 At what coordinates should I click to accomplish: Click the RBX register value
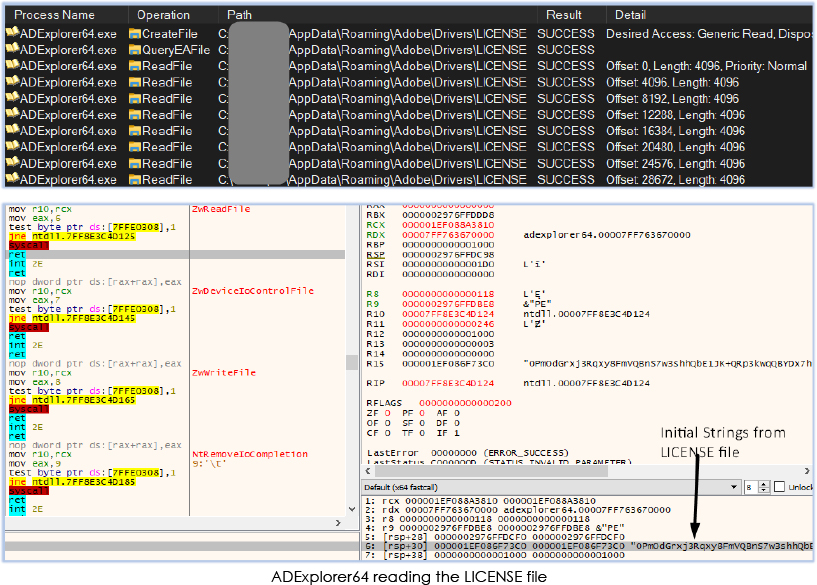point(448,215)
